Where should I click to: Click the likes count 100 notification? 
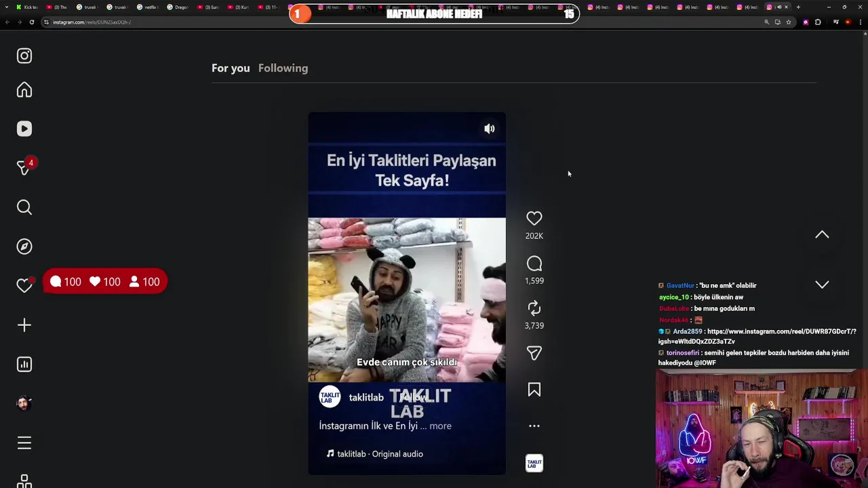tap(105, 282)
